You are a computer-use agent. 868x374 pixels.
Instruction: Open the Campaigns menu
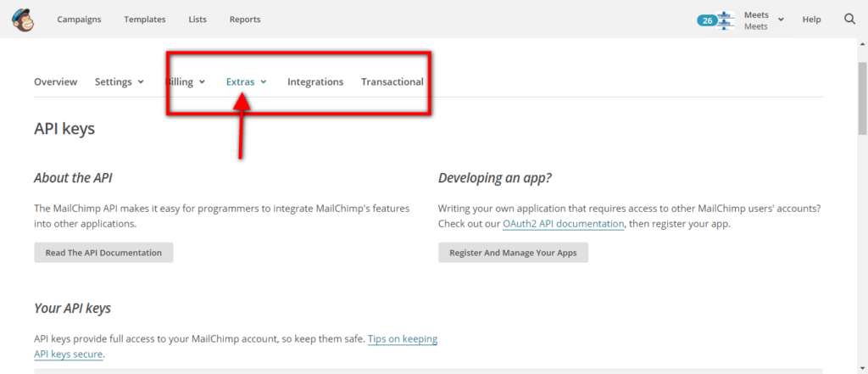[79, 20]
